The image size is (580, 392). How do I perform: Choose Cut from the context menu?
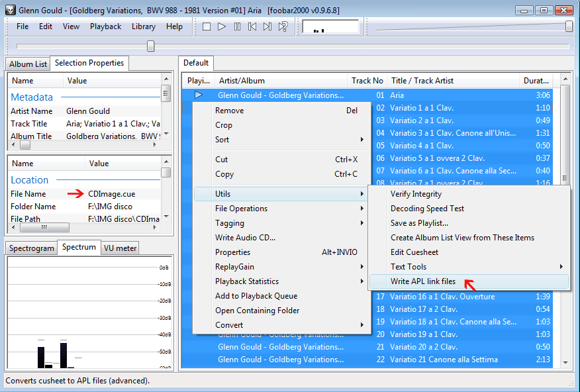[x=282, y=160]
